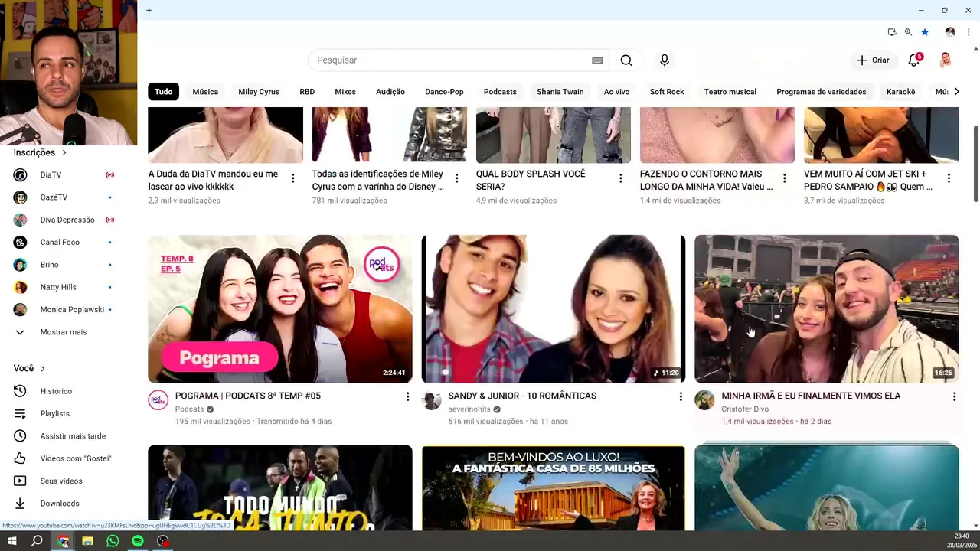Select the Miley Cyrus filter chip

click(259, 92)
